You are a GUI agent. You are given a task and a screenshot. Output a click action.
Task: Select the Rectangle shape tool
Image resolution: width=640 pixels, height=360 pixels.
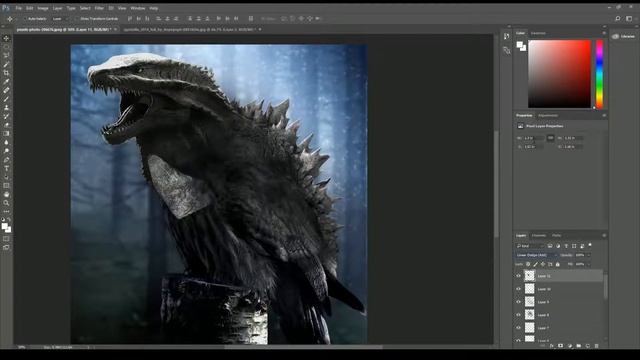6,185
